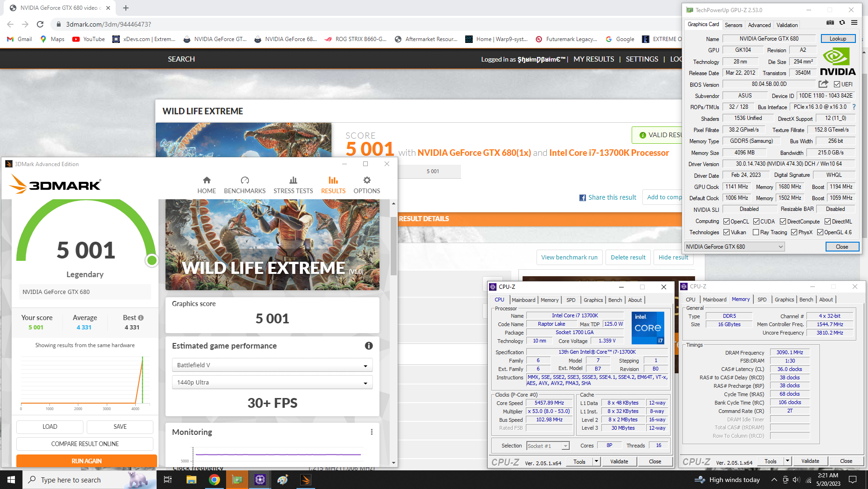The image size is (868, 489).
Task: Open Task View on the taskbar
Action: [168, 480]
